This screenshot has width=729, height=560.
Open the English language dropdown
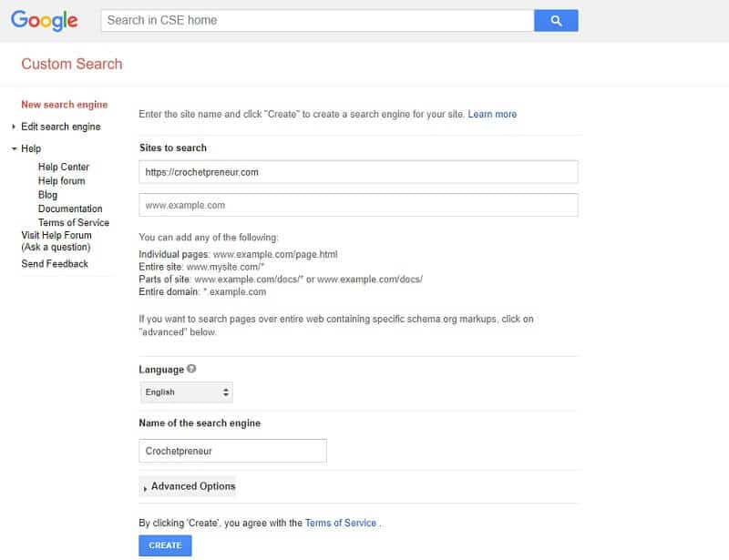coord(187,392)
